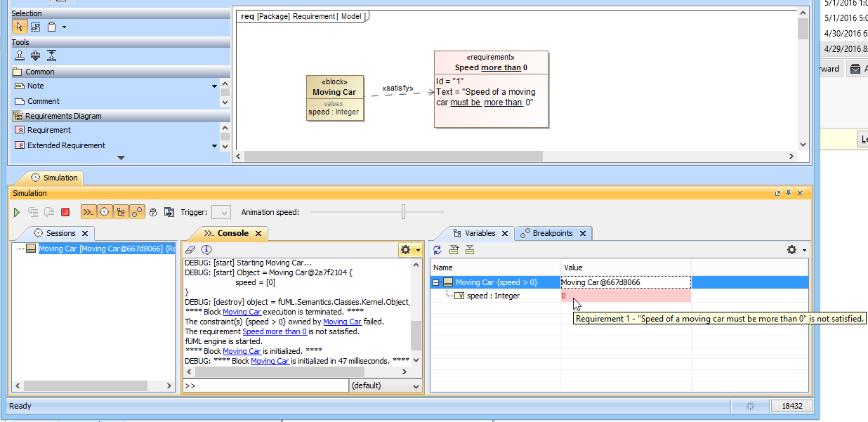Terminate the simulation with the red stop button
868x422 pixels.
pos(65,212)
